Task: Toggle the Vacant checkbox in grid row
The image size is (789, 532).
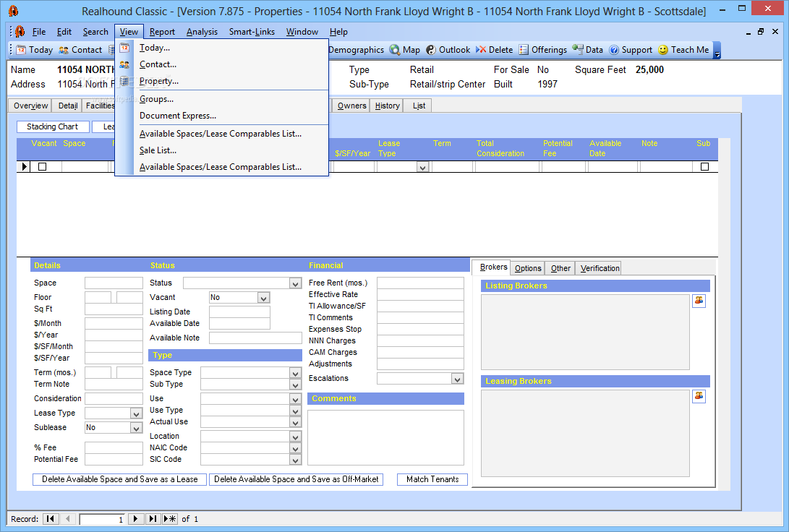Action: pos(42,166)
